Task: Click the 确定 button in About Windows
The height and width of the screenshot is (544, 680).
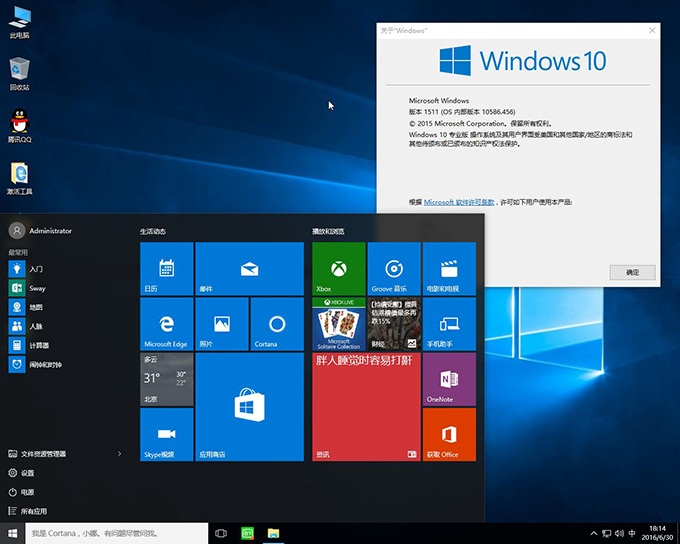Action: coord(632,272)
